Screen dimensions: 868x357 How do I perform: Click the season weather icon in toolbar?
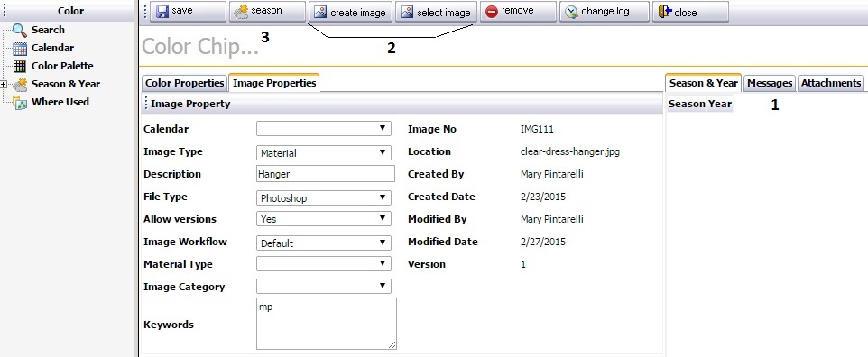click(241, 12)
